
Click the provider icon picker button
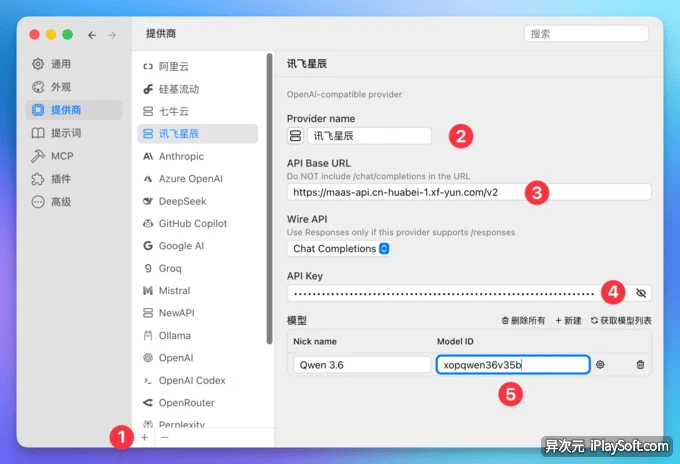pyautogui.click(x=295, y=136)
